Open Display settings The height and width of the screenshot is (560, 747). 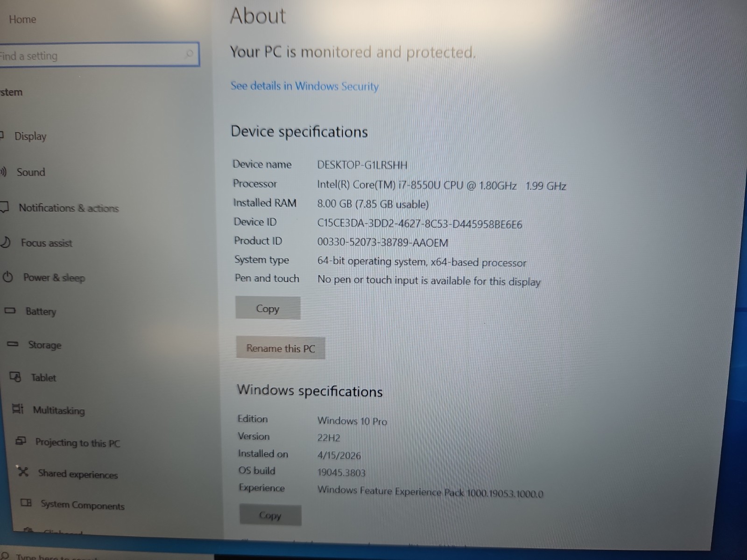pos(30,136)
